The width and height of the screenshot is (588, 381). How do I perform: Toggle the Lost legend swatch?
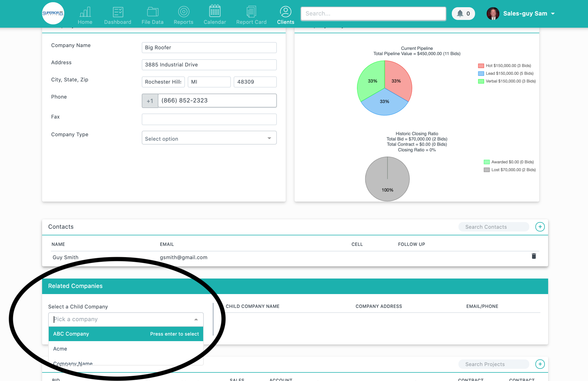(487, 170)
